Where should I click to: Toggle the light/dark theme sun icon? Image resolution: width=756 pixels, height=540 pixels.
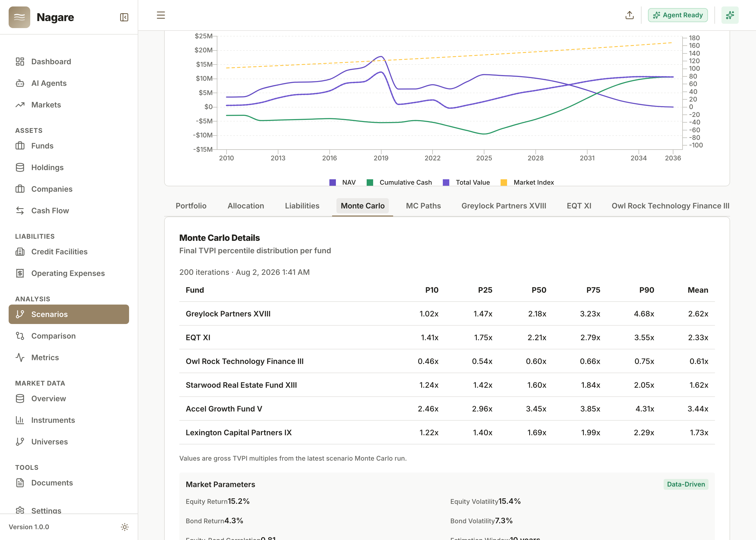125,527
